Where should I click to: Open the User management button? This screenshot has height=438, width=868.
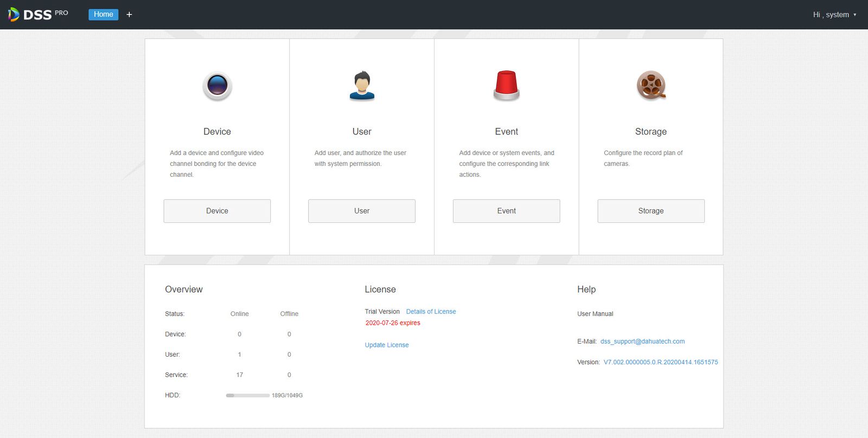click(x=362, y=211)
